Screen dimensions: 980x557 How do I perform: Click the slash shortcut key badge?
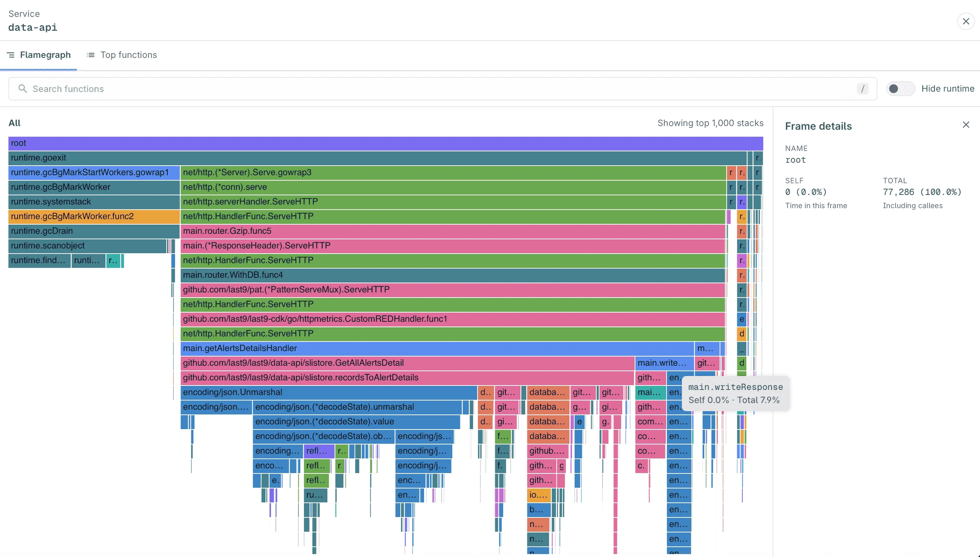click(x=862, y=89)
